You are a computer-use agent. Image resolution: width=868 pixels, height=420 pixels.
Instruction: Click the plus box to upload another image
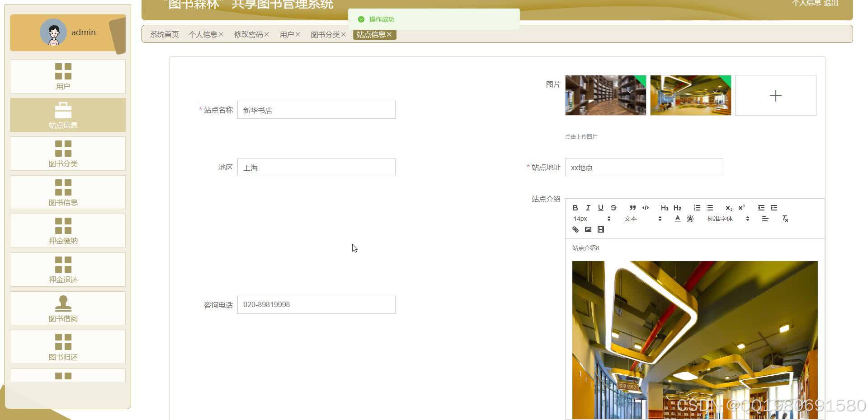click(775, 95)
